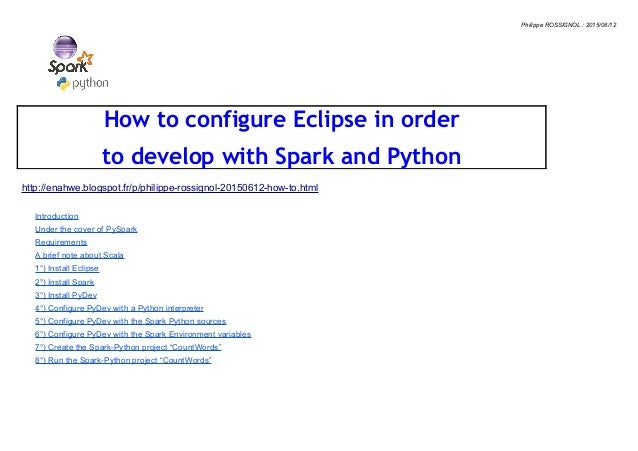Jump to '2°) Install Spark'

[x=65, y=282]
